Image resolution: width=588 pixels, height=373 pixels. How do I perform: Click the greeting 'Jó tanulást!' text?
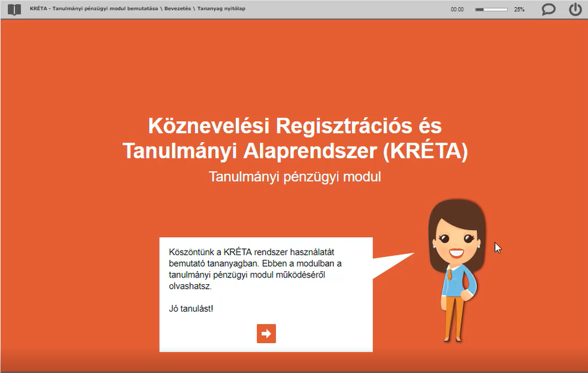191,308
